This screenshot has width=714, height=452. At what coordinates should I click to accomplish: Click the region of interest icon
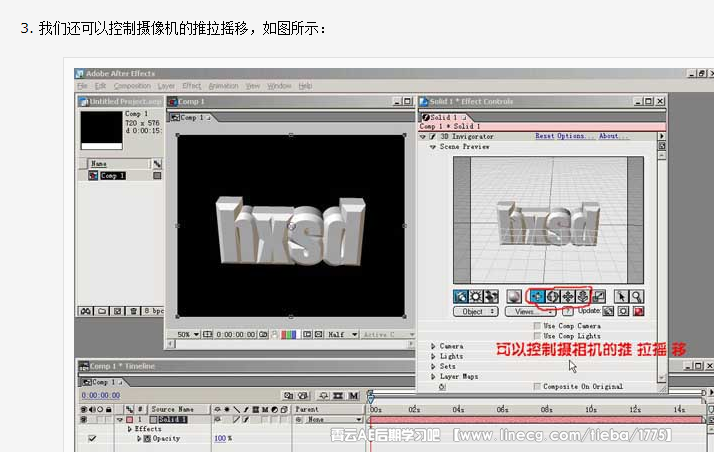(307, 335)
